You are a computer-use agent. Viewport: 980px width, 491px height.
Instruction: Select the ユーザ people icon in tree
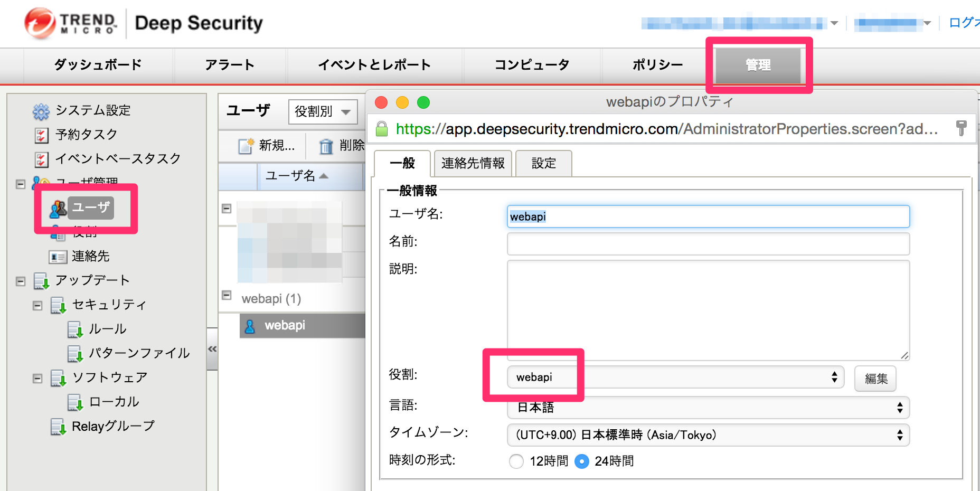[58, 208]
